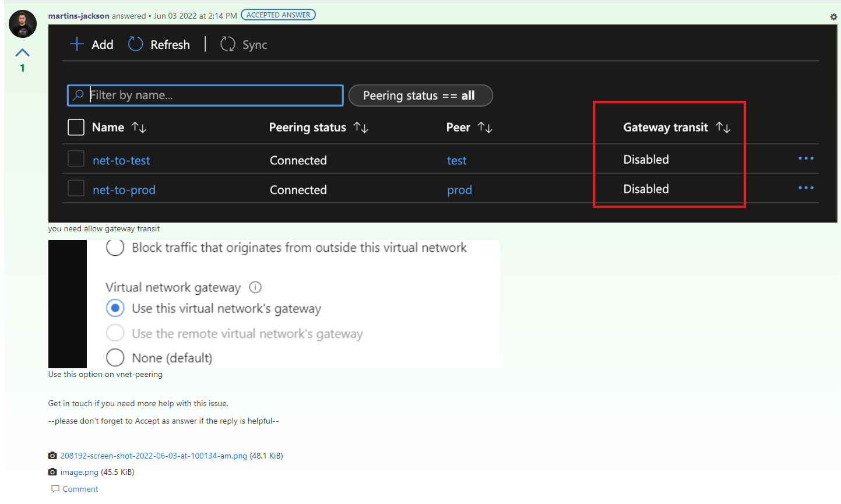Toggle sorting on the Gateway transit column
The height and width of the screenshot is (504, 841).
click(724, 127)
